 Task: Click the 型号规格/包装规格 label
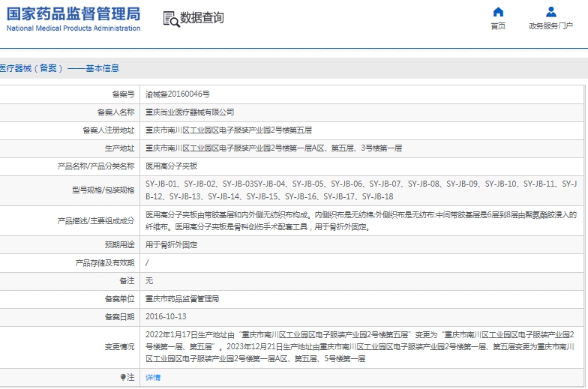click(103, 190)
